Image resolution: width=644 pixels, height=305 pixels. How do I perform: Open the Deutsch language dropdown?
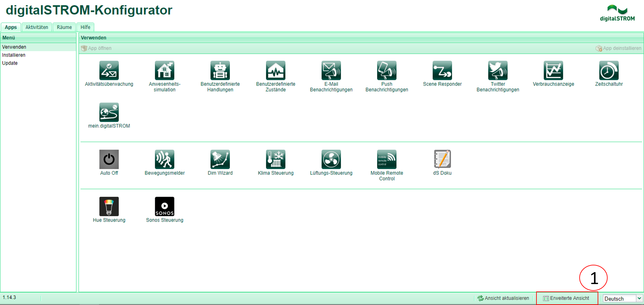point(622,299)
